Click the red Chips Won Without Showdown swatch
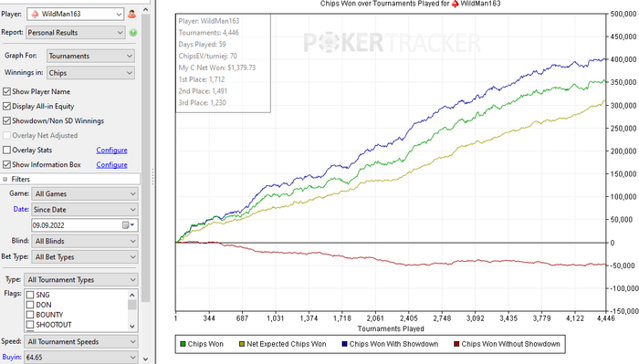Image resolution: width=639 pixels, height=364 pixels. 456,344
